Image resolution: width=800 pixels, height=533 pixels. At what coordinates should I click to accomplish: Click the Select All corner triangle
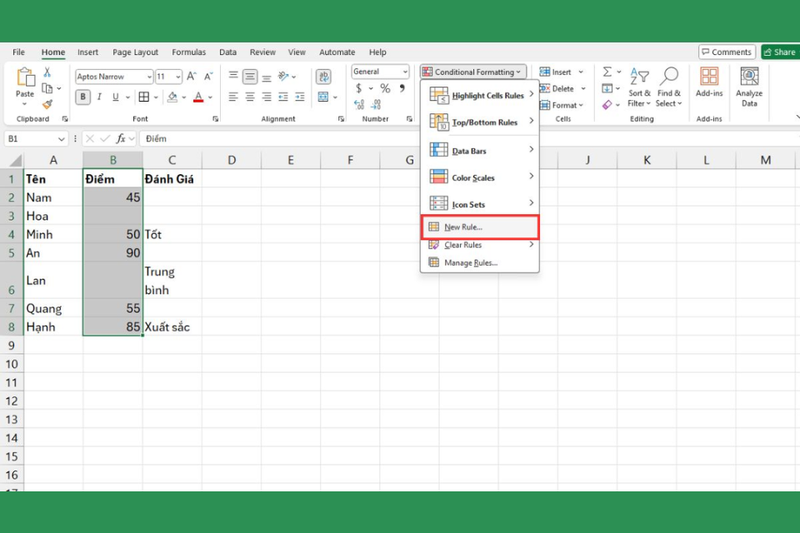tap(15, 161)
